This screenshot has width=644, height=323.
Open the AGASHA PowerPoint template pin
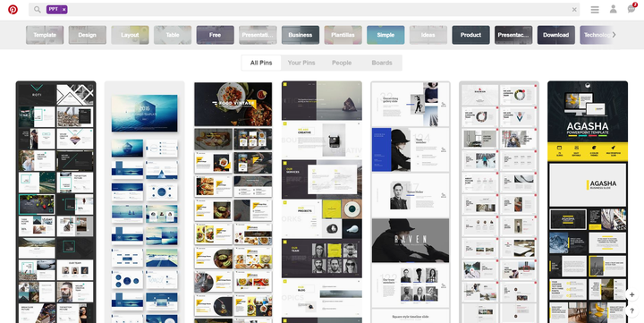(x=588, y=202)
